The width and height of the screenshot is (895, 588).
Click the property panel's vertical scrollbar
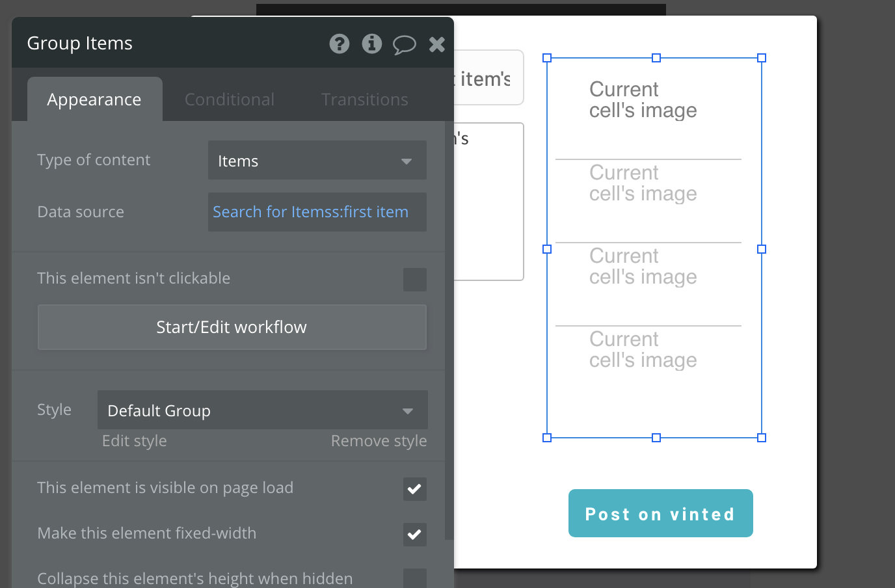449,325
